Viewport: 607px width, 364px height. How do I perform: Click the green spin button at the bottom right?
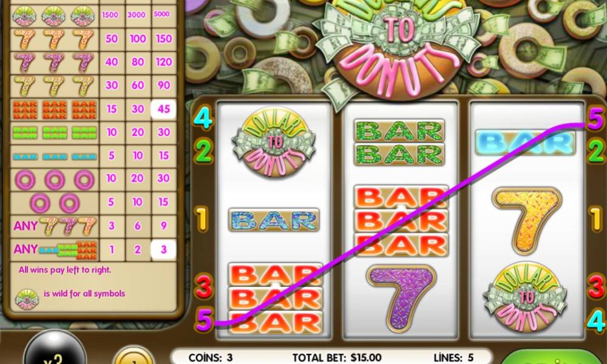click(x=556, y=357)
